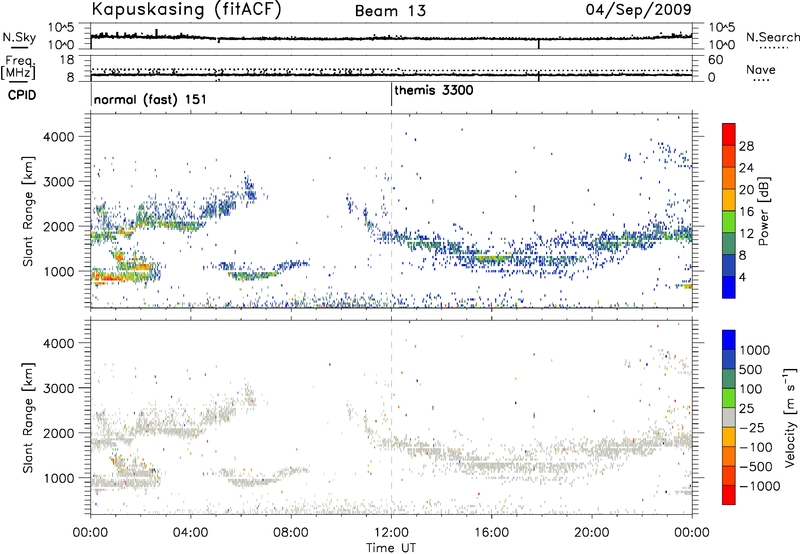Select the themis 3300 mode label
The image size is (800, 554).
(x=434, y=91)
